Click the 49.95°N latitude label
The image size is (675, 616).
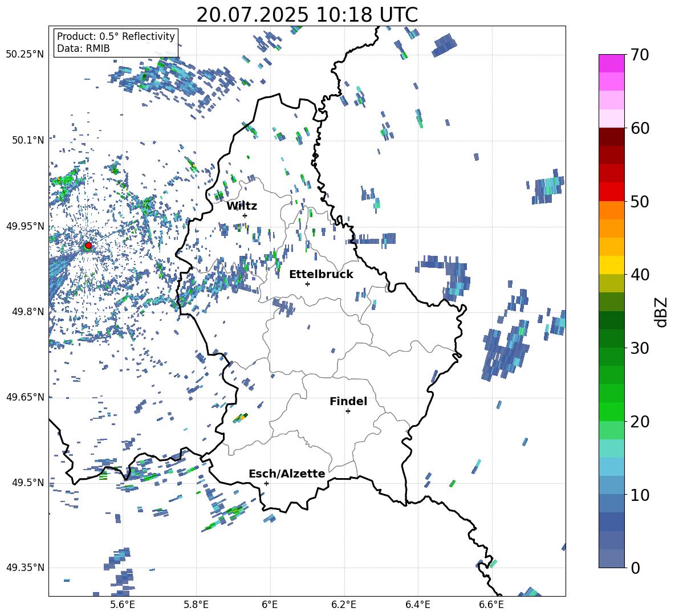[x=25, y=226]
